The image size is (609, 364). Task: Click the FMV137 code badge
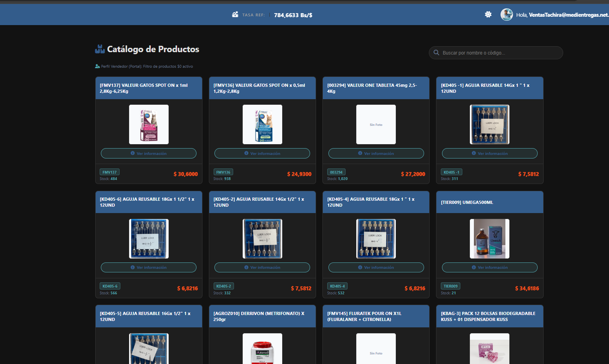point(110,172)
